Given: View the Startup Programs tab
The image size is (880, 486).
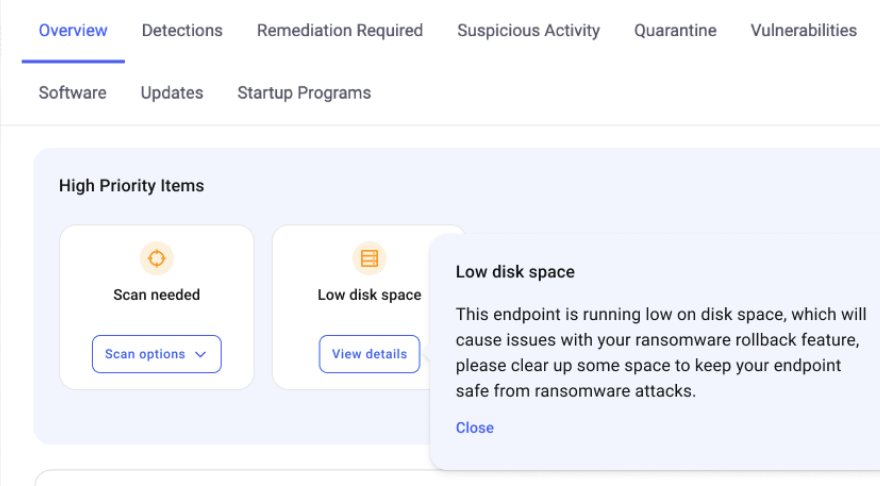Looking at the screenshot, I should (304, 93).
